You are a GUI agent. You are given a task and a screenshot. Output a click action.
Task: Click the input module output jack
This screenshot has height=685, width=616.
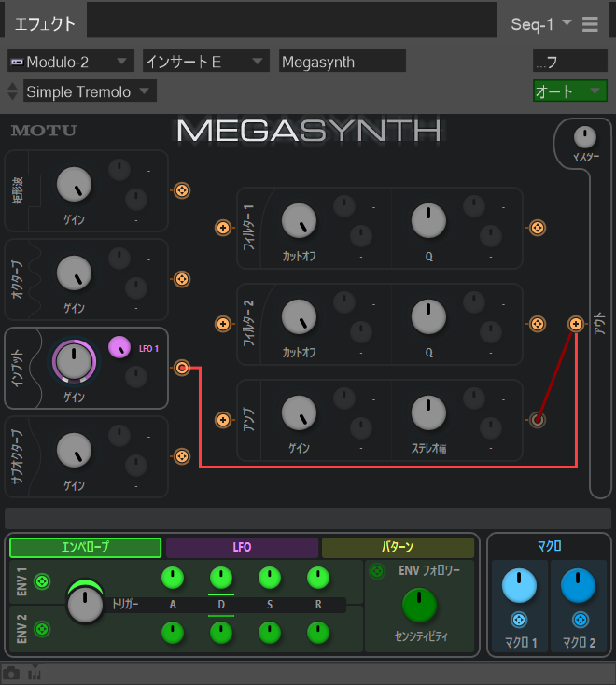pos(182,368)
